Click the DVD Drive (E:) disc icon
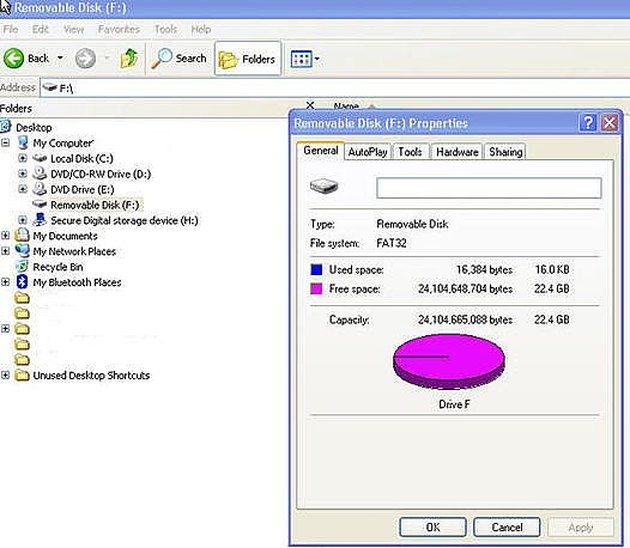The image size is (630, 548). [39, 189]
